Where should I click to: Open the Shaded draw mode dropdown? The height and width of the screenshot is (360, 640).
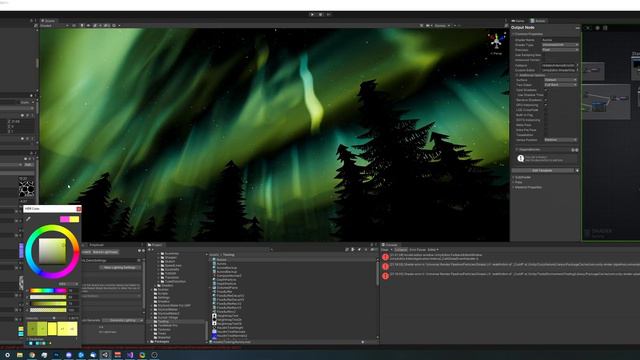(x=54, y=26)
